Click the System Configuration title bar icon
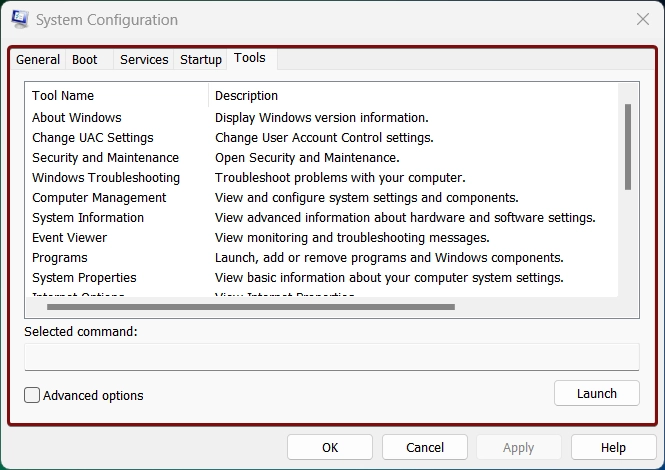This screenshot has width=665, height=470. pos(20,19)
